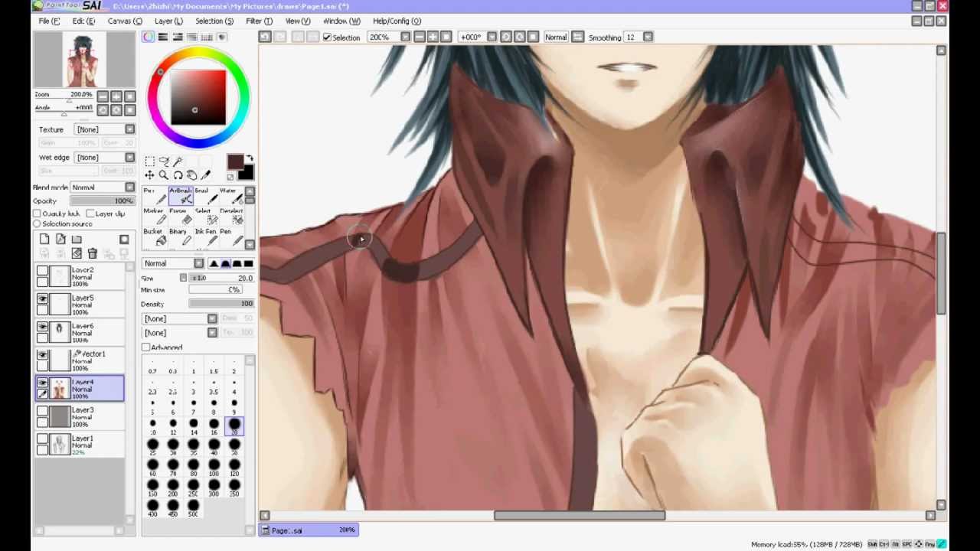The width and height of the screenshot is (980, 551).
Task: Open the File menu
Action: click(50, 21)
